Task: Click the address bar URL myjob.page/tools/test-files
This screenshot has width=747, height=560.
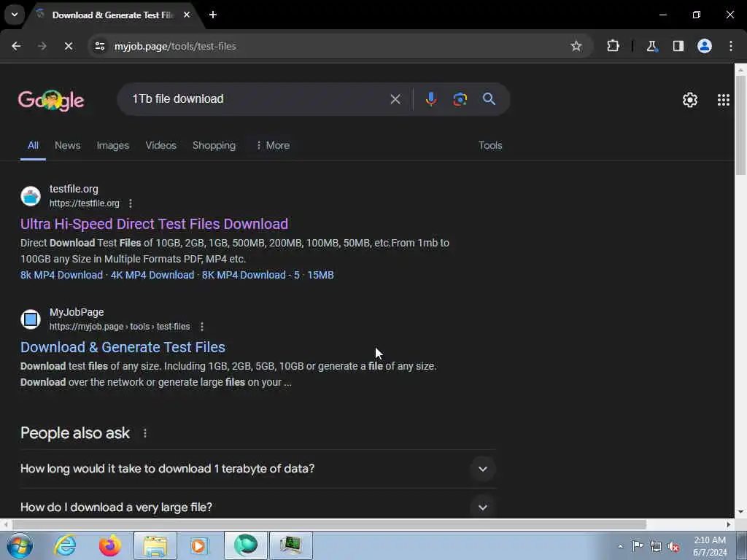Action: pyautogui.click(x=175, y=46)
